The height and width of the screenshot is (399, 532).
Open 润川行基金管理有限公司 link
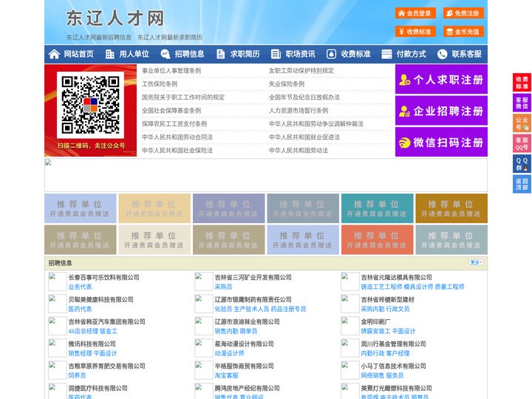pyautogui.click(x=393, y=344)
